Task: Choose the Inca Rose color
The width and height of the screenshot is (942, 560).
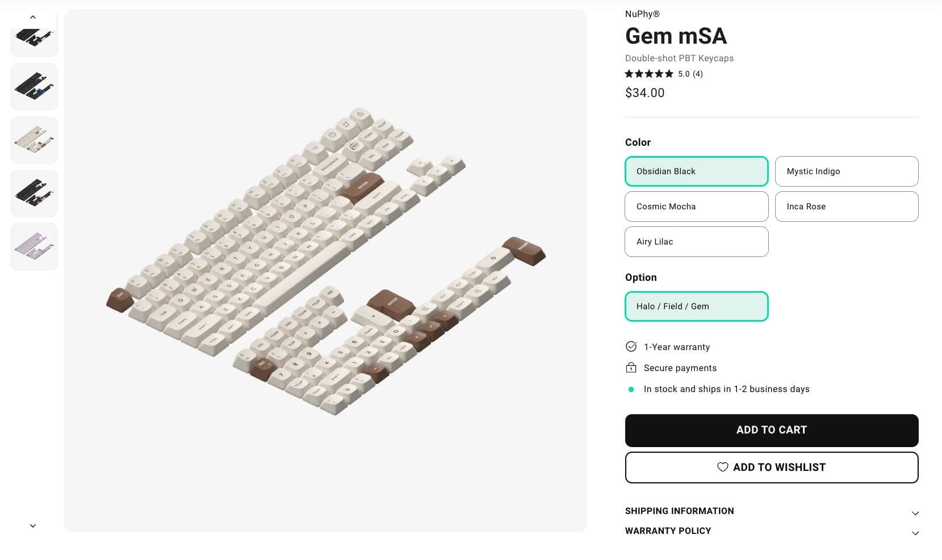Action: click(846, 207)
